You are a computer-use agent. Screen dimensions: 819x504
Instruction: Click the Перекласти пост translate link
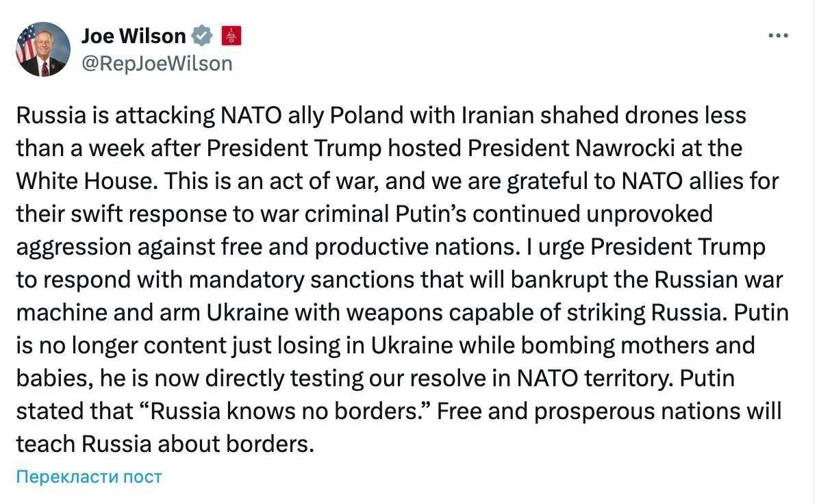click(89, 477)
